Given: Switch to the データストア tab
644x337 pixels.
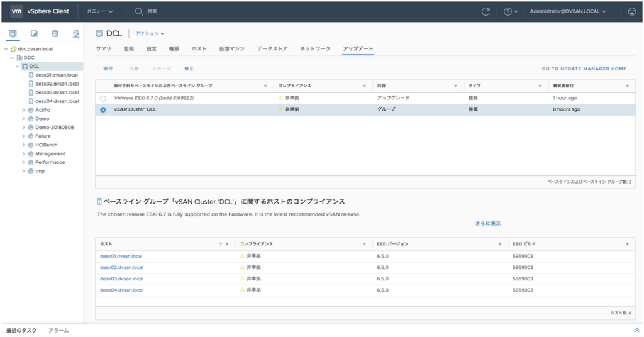Looking at the screenshot, I should point(272,48).
